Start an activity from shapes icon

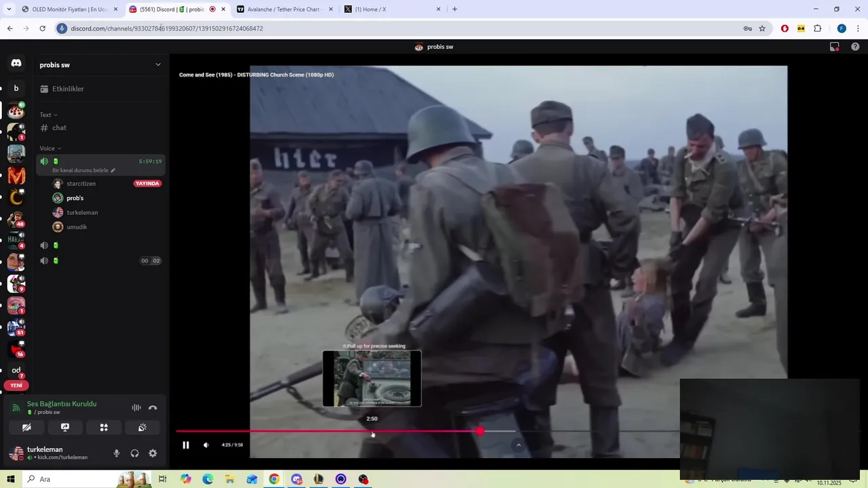[104, 428]
